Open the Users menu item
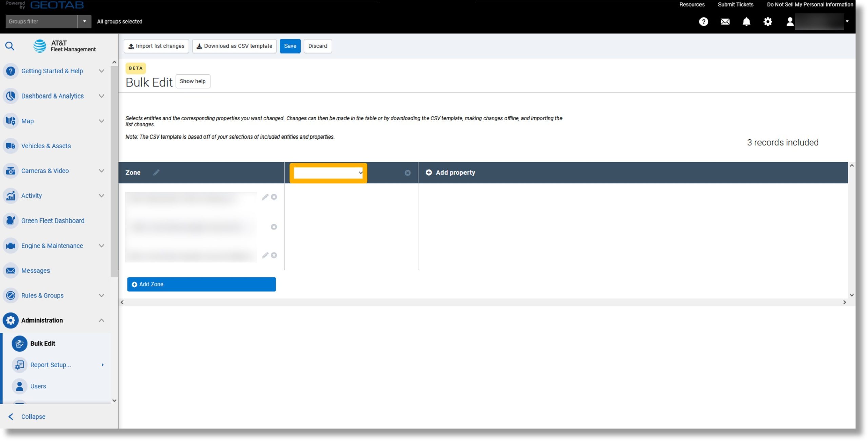Image resolution: width=868 pixels, height=441 pixels. pos(38,386)
